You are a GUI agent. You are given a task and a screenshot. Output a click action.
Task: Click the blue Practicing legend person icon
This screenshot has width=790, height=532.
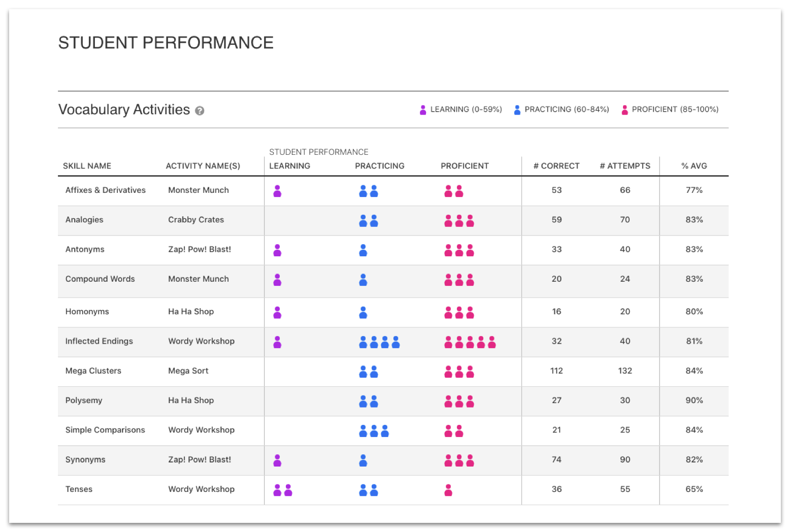pos(517,110)
